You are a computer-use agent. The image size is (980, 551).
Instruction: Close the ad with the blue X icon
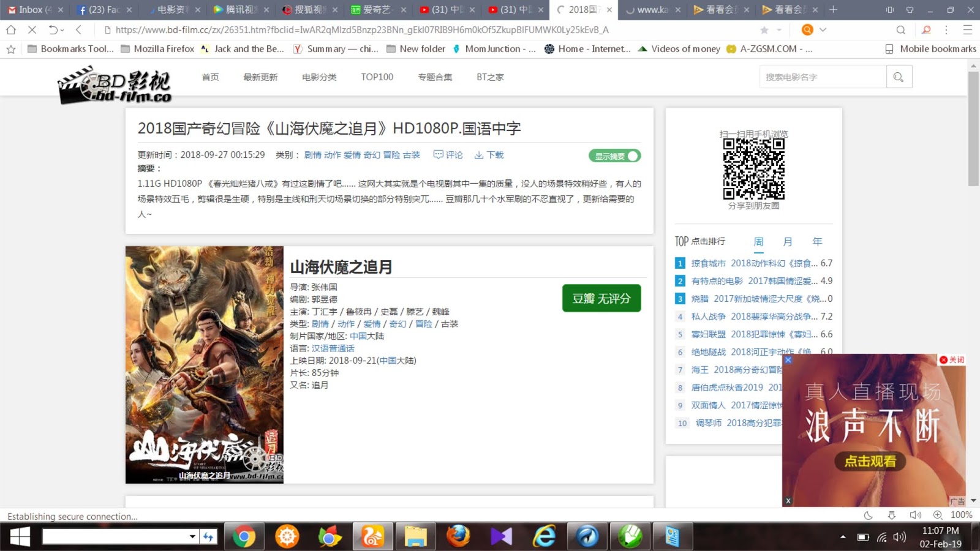(788, 360)
